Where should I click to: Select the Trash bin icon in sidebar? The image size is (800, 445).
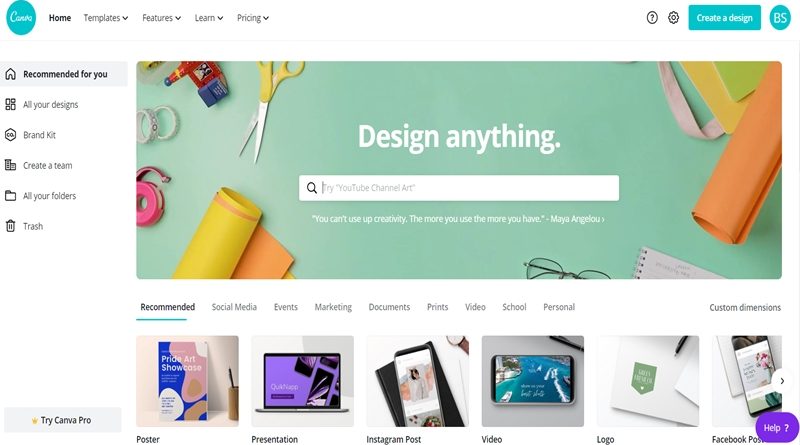pyautogui.click(x=10, y=226)
